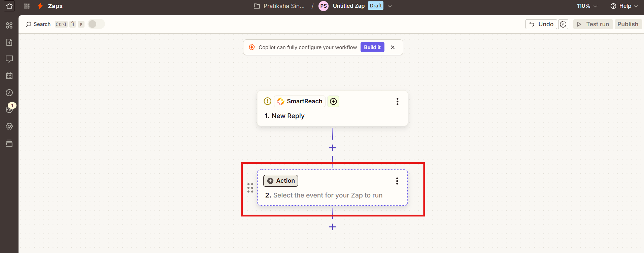The height and width of the screenshot is (253, 644).
Task: Add a step between trigger and action
Action: (332, 148)
